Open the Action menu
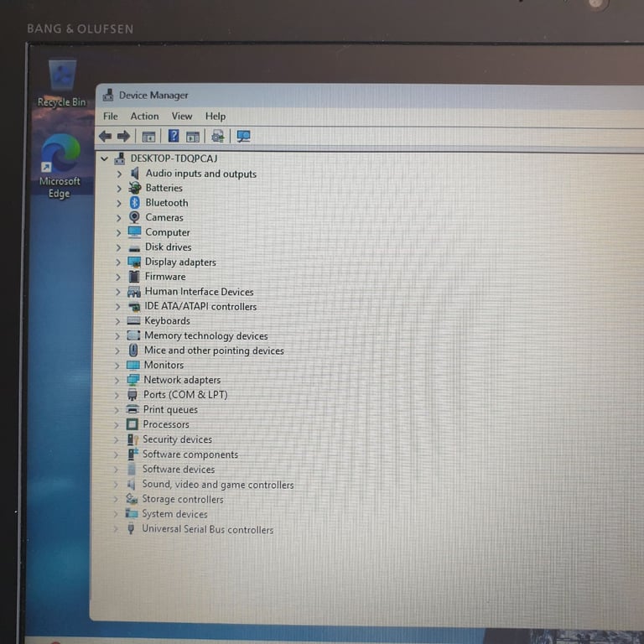Image resolution: width=644 pixels, height=644 pixels. click(144, 117)
